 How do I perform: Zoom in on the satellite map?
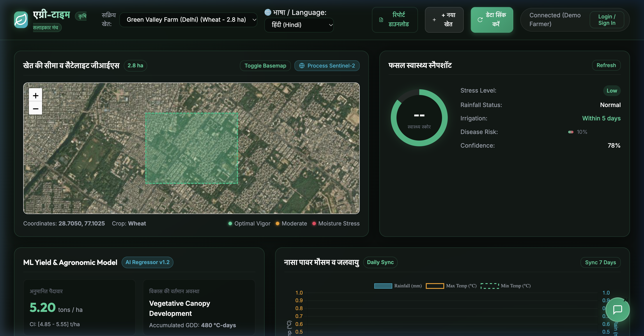tap(35, 95)
